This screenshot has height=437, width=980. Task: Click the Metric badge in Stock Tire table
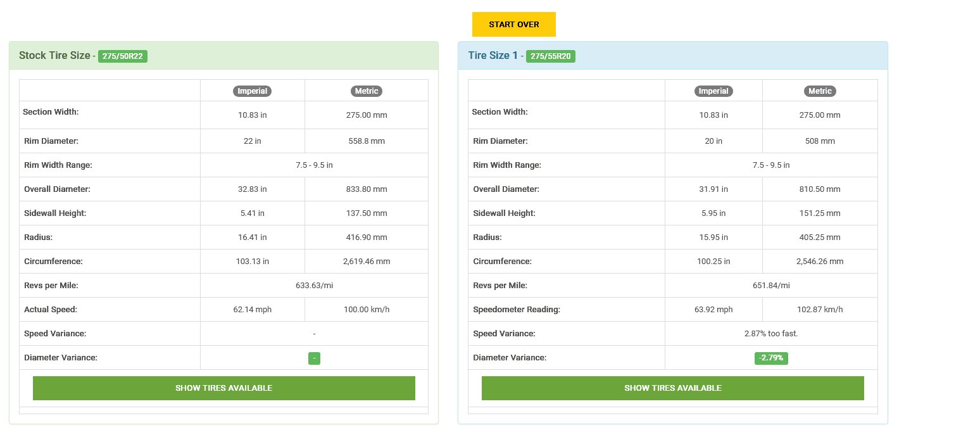point(367,91)
